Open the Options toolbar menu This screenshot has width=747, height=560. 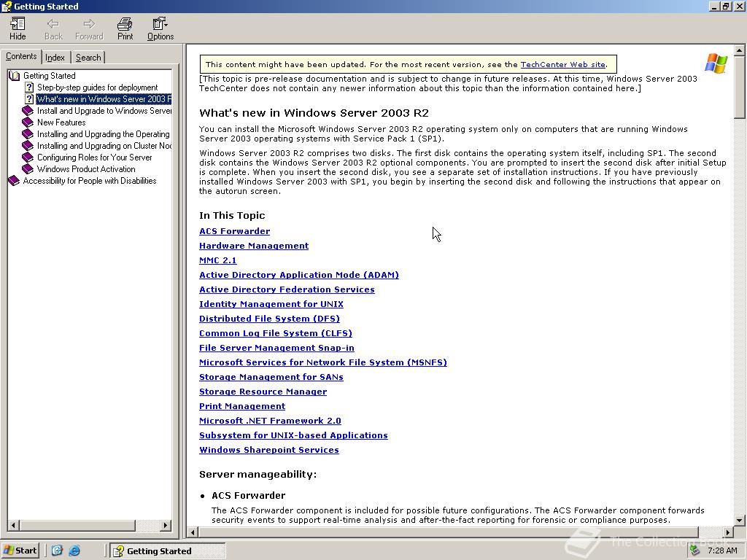click(x=160, y=28)
